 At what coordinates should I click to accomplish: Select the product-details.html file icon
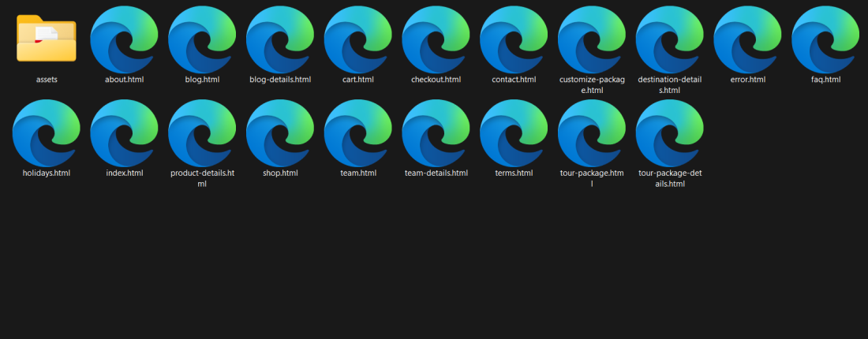pos(202,133)
